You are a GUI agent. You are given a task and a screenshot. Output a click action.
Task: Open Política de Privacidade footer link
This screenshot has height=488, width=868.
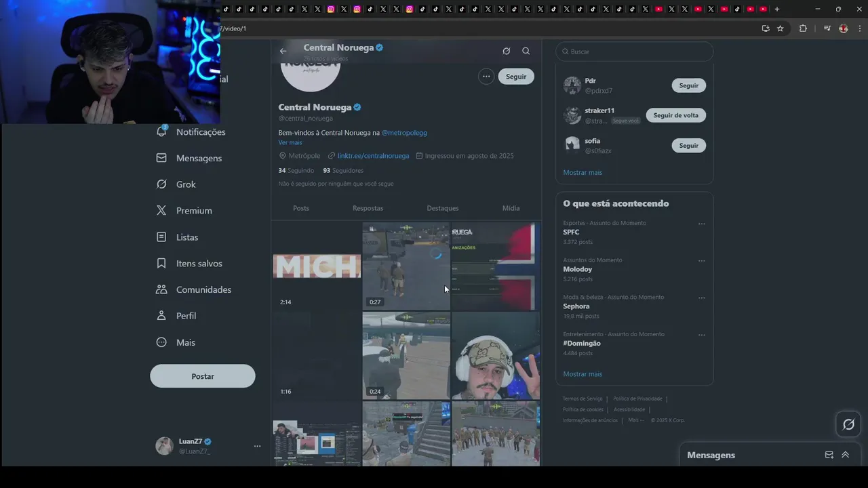point(637,399)
